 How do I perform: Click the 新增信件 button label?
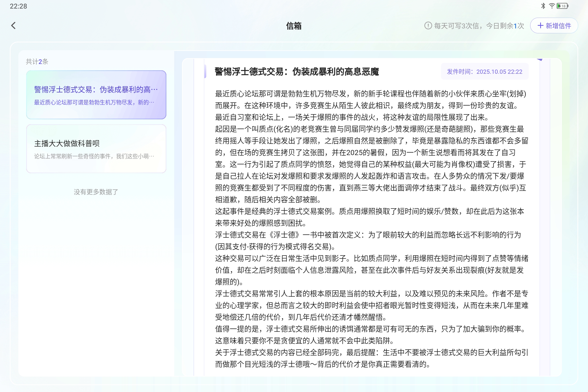click(x=558, y=25)
